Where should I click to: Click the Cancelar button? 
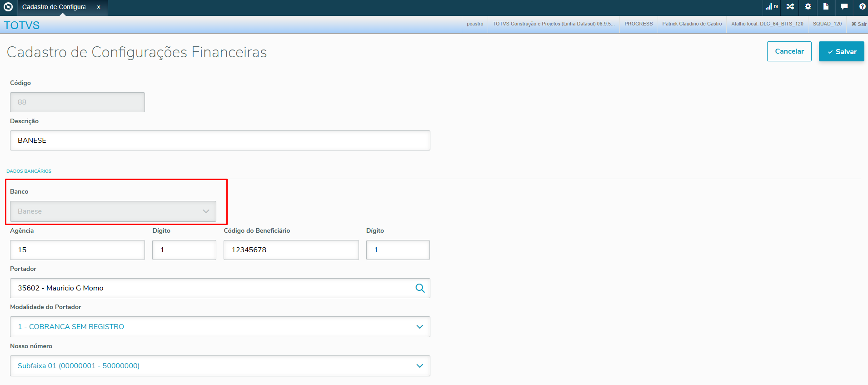[x=789, y=51]
